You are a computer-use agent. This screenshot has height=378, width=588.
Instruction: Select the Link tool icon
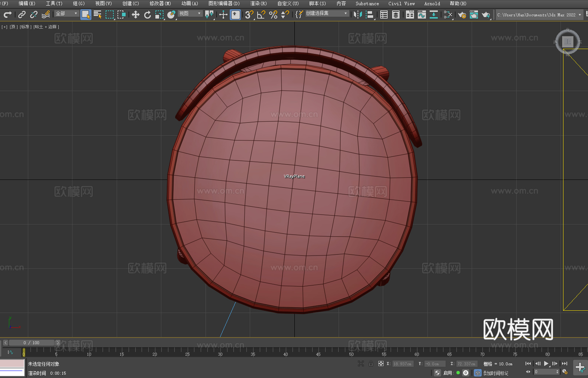pyautogui.click(x=22, y=14)
